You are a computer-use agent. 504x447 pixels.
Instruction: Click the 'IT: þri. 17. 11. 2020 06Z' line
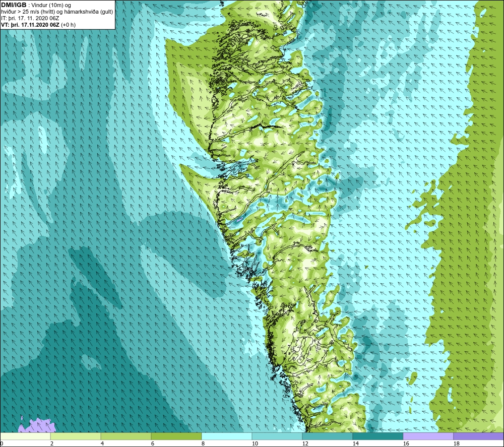click(30, 18)
